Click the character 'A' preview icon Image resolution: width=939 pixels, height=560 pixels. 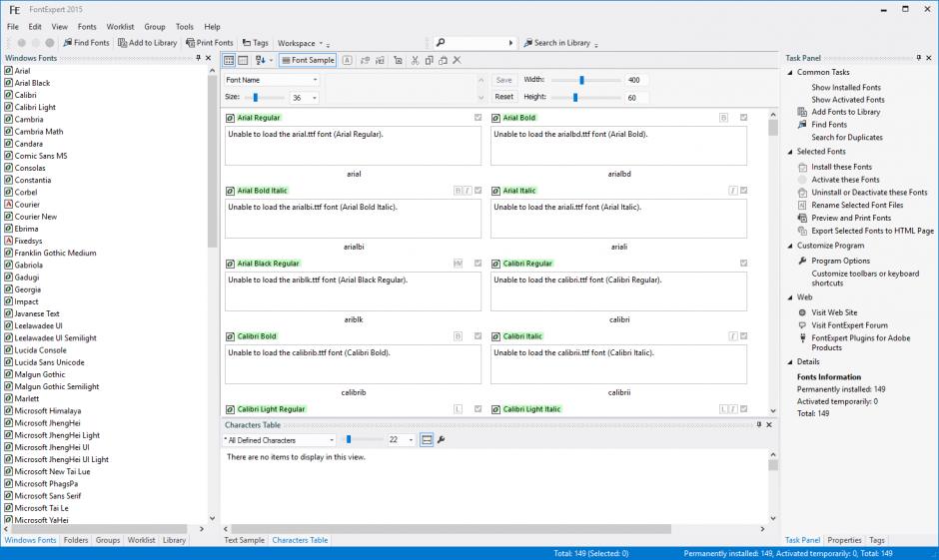coord(348,60)
